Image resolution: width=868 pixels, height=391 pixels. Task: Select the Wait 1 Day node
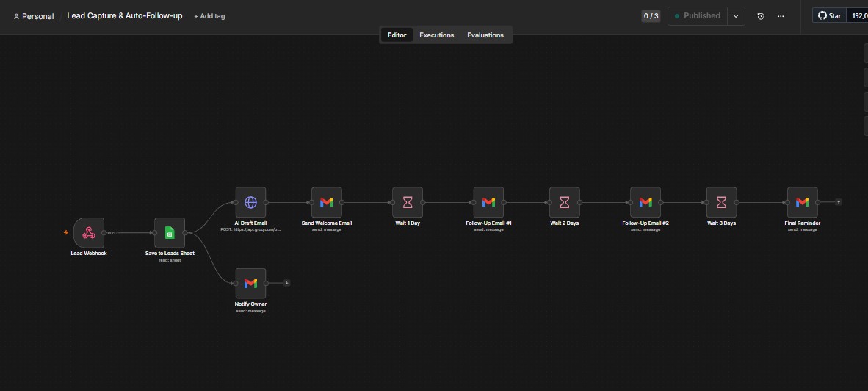408,202
